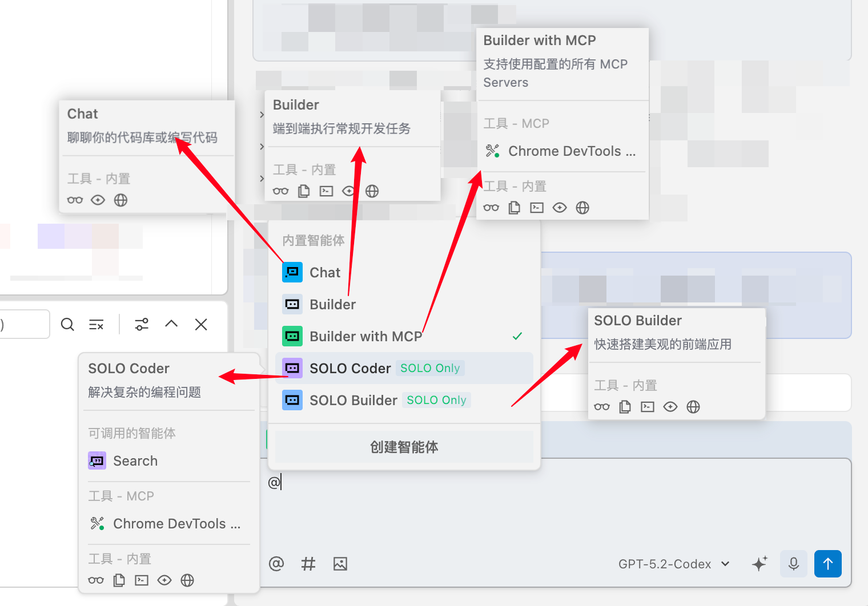This screenshot has width=868, height=606.
Task: Select the Chat agent
Action: point(324,273)
